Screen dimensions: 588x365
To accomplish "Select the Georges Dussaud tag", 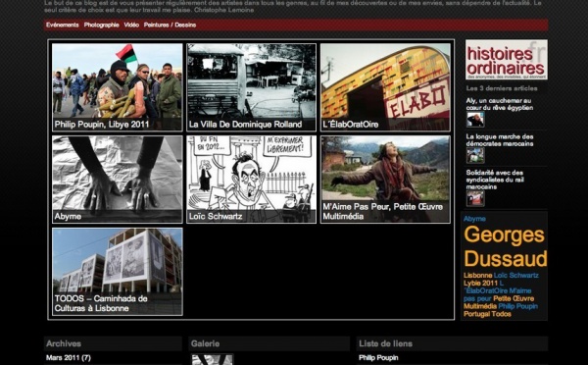I will tap(505, 246).
